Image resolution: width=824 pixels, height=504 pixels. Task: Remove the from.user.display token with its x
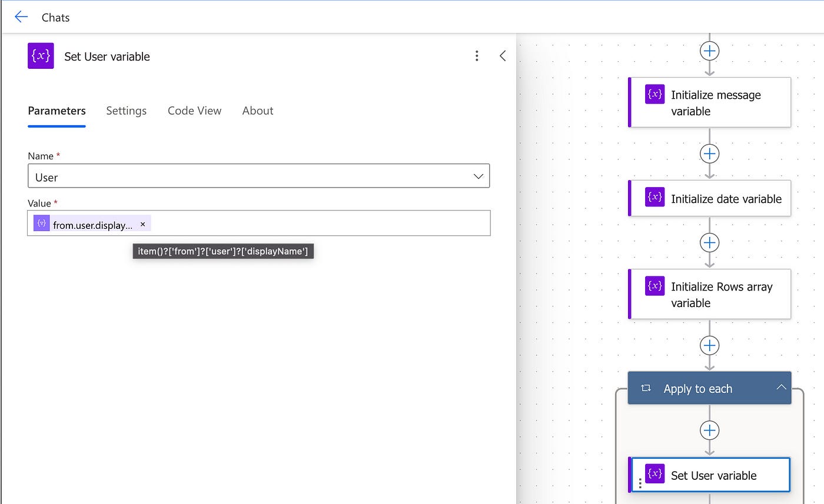click(x=142, y=224)
